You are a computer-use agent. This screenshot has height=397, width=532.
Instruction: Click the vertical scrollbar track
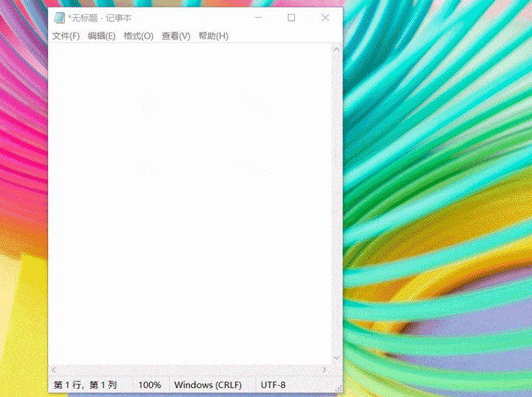coord(337,203)
